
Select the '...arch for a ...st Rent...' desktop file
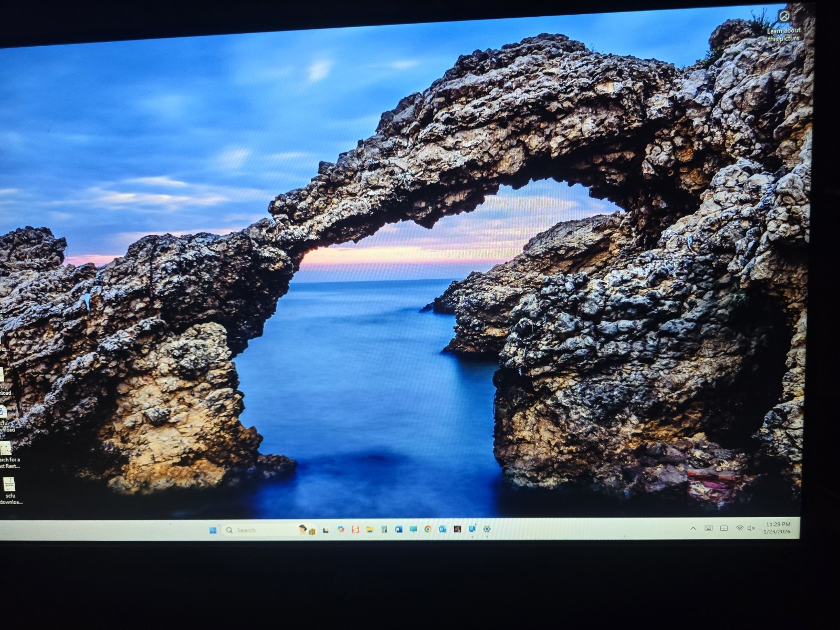point(8,455)
